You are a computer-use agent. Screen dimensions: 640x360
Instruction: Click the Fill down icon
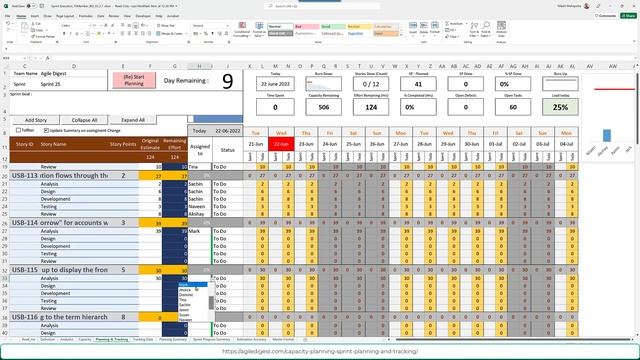pyautogui.click(x=447, y=30)
